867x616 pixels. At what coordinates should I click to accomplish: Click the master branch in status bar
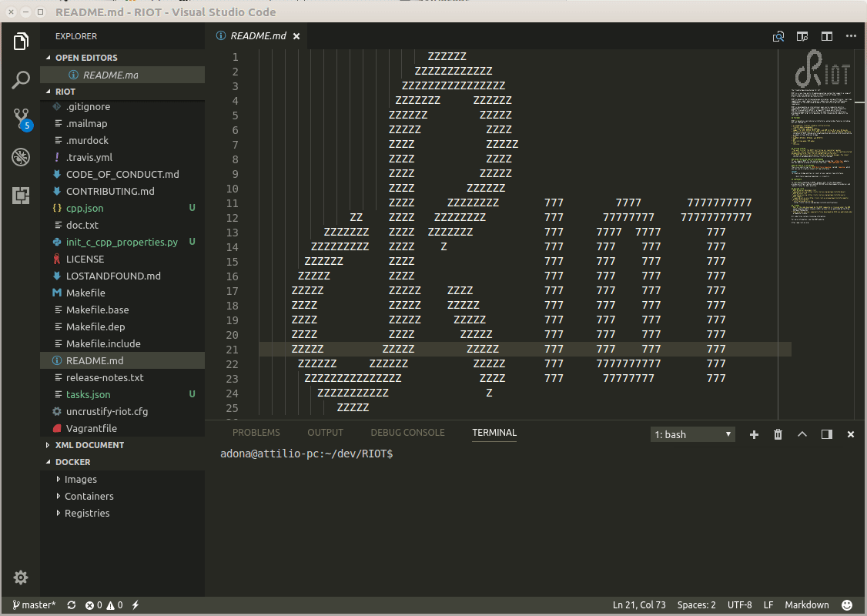[34, 605]
